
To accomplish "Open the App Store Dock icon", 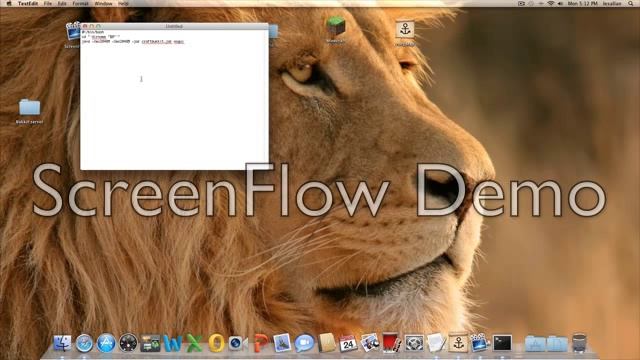I will tap(106, 343).
